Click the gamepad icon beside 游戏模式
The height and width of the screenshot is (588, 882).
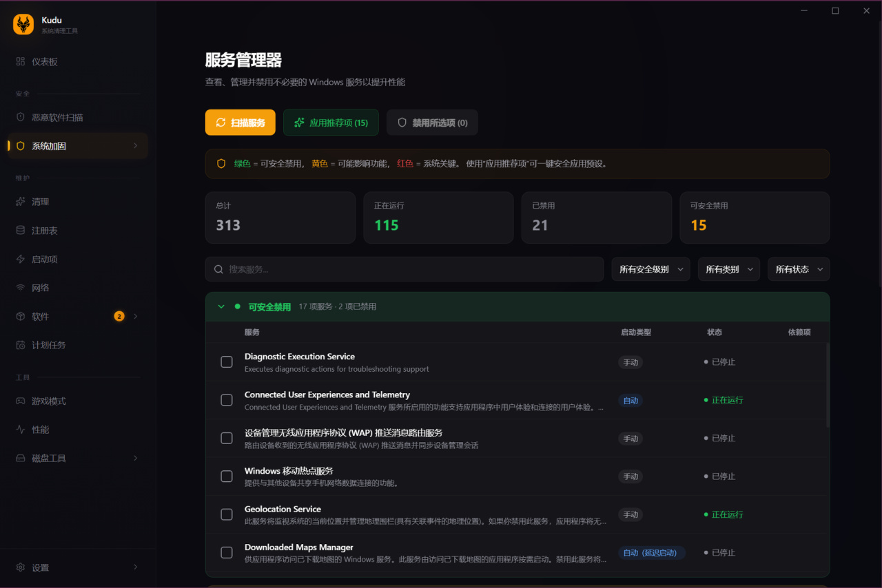tap(21, 401)
